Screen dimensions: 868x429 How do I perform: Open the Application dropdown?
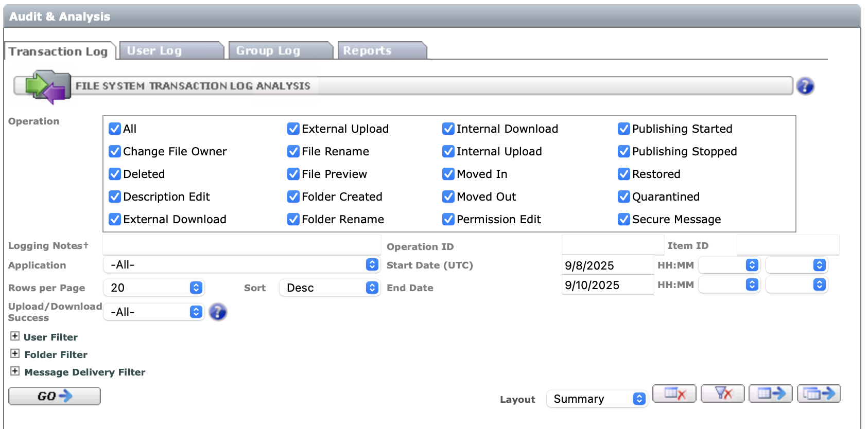pyautogui.click(x=241, y=264)
